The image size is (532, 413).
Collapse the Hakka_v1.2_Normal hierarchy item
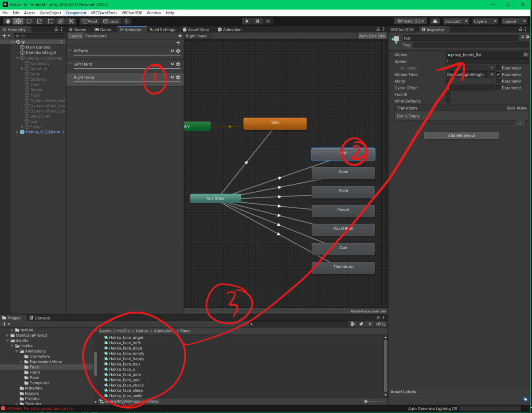[18, 58]
